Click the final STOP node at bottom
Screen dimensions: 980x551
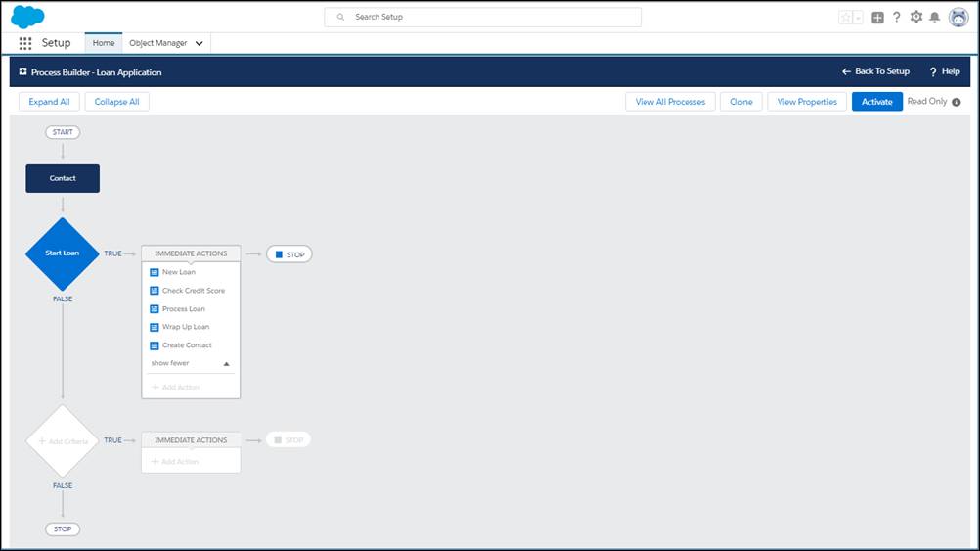(x=63, y=529)
